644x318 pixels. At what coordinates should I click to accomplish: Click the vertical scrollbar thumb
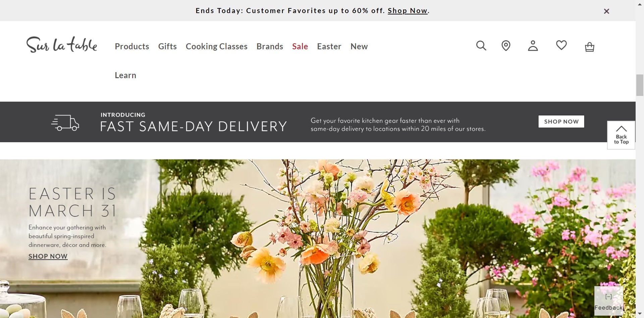pyautogui.click(x=640, y=86)
